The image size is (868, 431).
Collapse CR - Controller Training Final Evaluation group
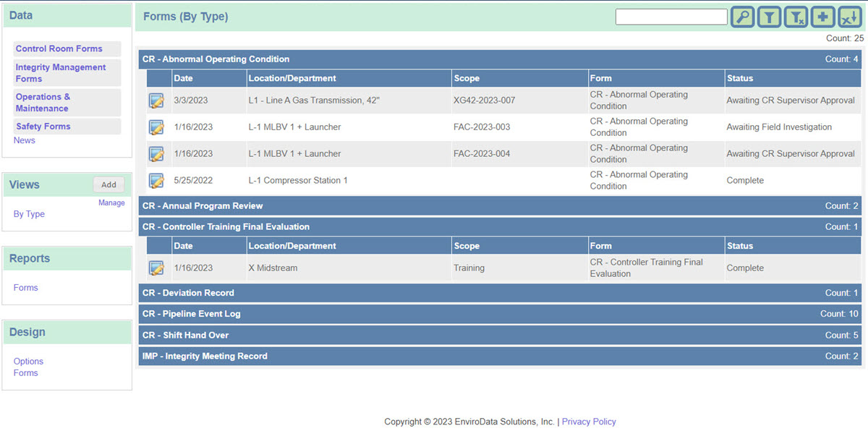(x=500, y=227)
